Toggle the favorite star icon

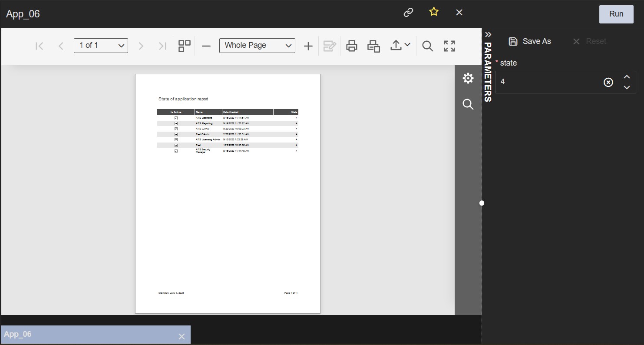click(433, 12)
